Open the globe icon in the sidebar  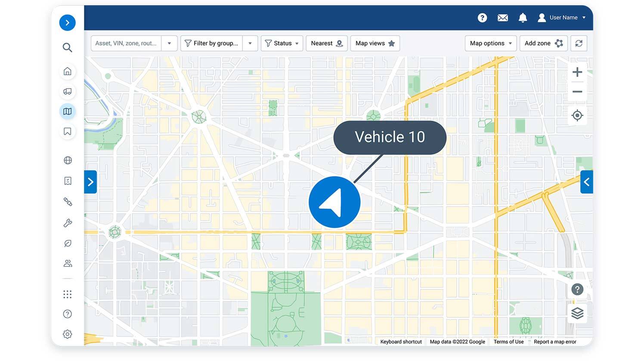[x=67, y=160]
